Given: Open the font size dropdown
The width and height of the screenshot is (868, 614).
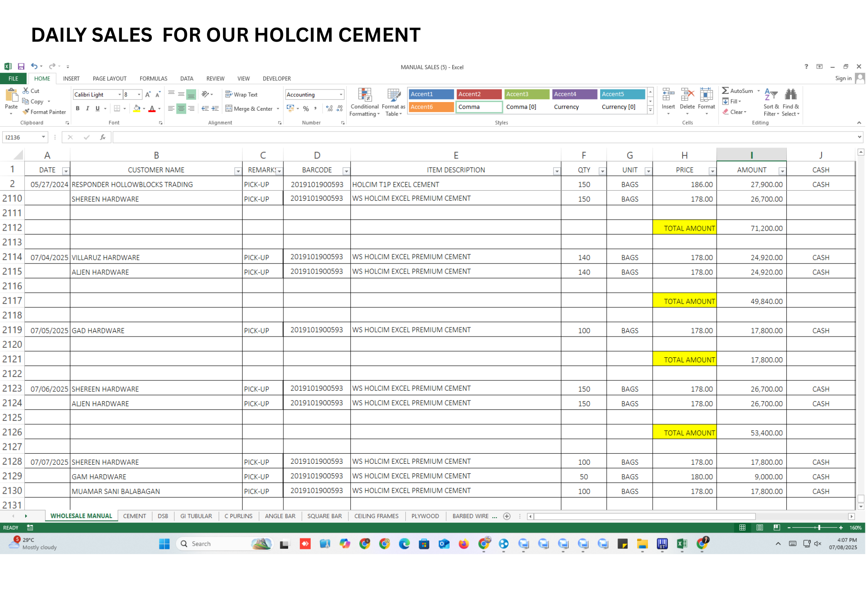Looking at the screenshot, I should pyautogui.click(x=139, y=94).
